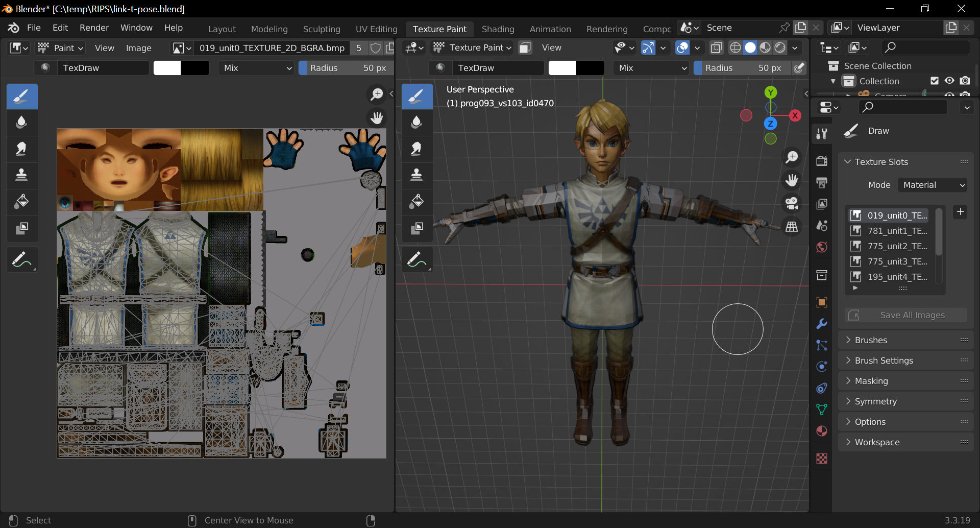Image resolution: width=980 pixels, height=528 pixels.
Task: Open the Modifier properties wrench tab
Action: coord(822,324)
